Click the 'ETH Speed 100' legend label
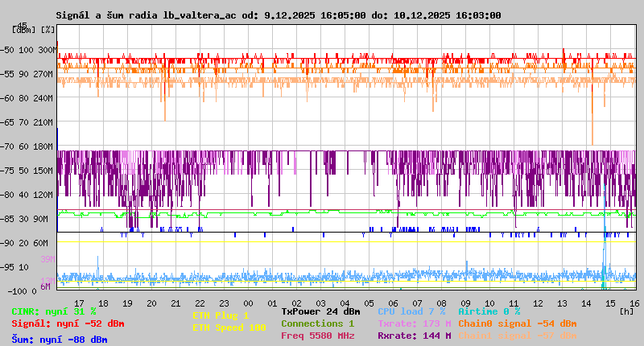Image resolution: width=644 pixels, height=346 pixels. (x=229, y=327)
